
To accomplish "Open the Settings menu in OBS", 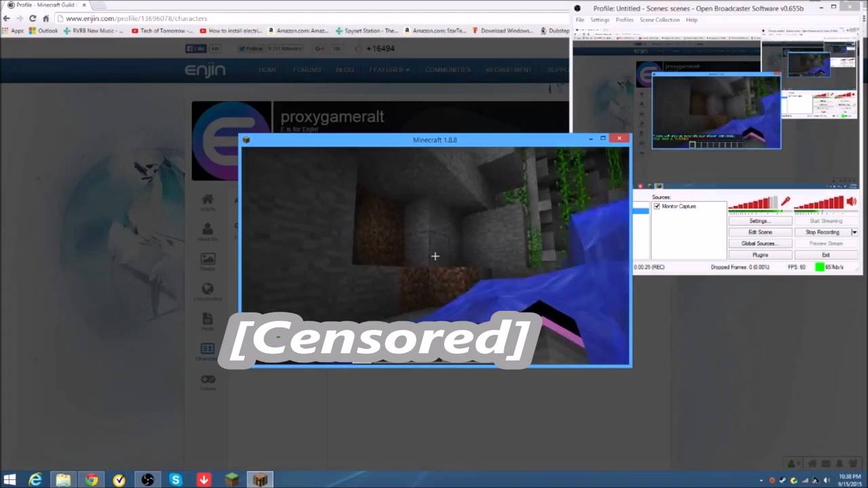I will coord(599,20).
